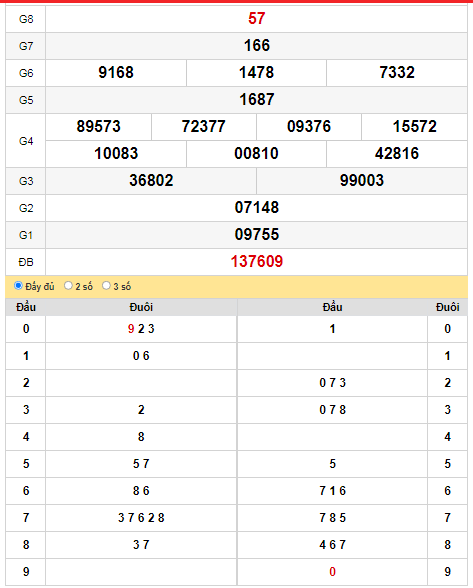Click the G7 result 166
Viewport: 473px width, 588px height.
pos(257,45)
